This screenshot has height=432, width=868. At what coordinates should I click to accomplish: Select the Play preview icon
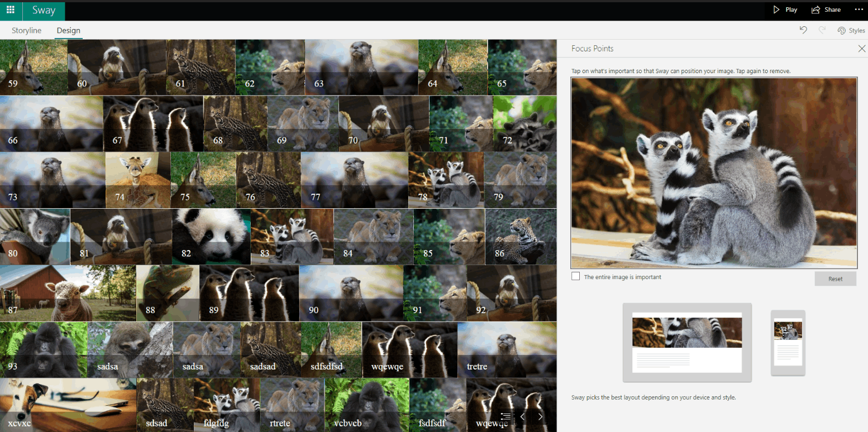click(x=776, y=9)
